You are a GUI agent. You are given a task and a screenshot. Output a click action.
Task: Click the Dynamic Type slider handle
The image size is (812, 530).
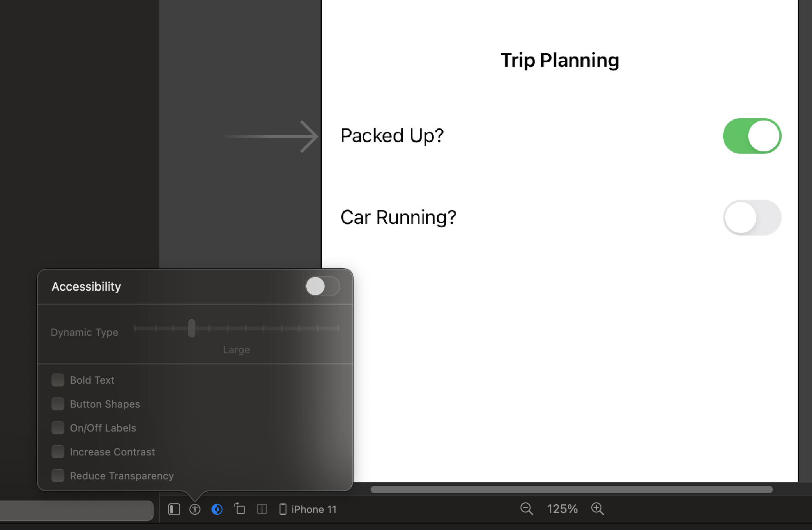click(192, 328)
